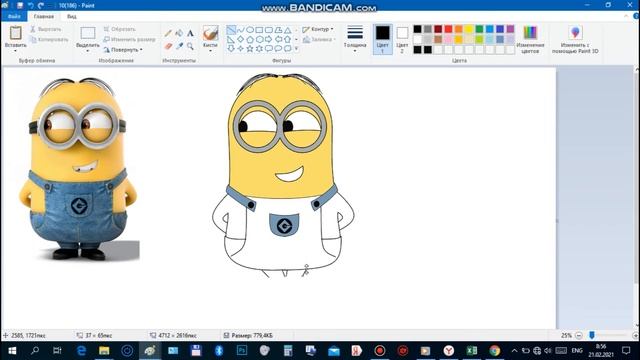Select the Right triangle shape
The image size is (640, 360).
(231, 39)
